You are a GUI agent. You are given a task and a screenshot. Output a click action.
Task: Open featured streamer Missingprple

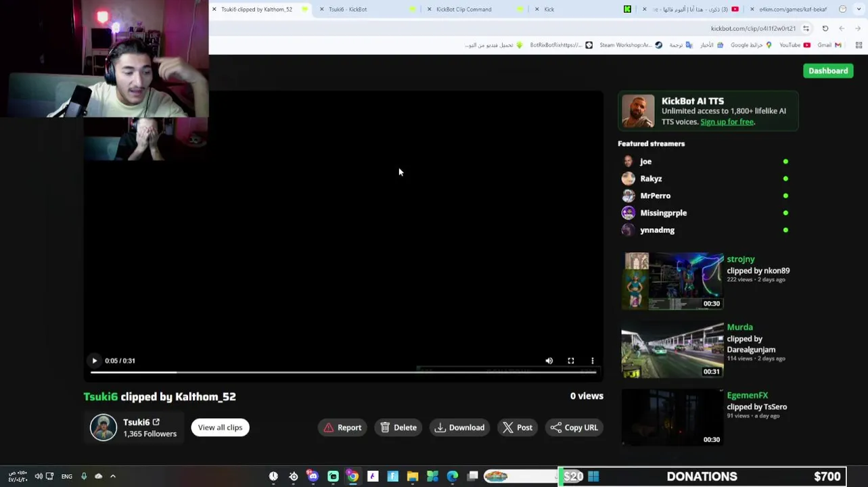[663, 213]
